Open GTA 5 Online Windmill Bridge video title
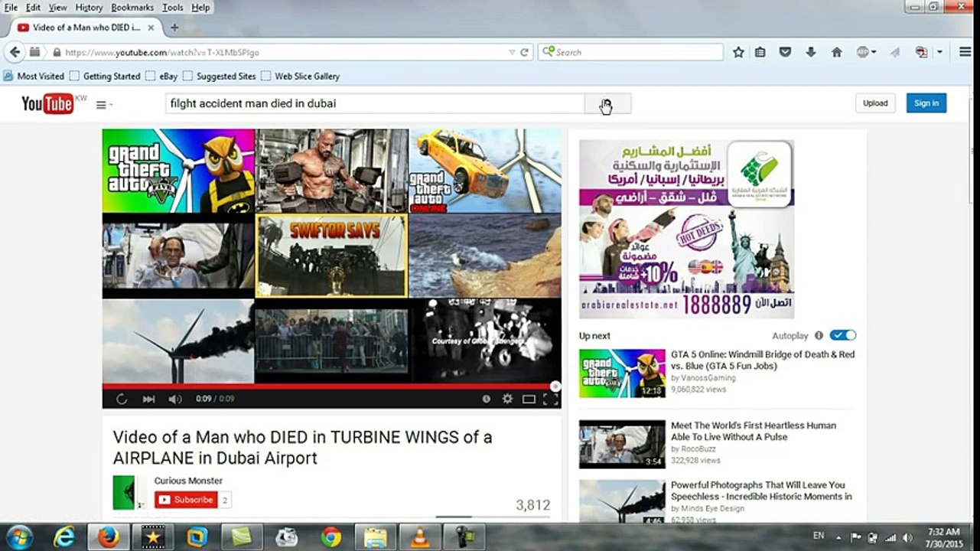Viewport: 980px width, 551px height. 763,360
